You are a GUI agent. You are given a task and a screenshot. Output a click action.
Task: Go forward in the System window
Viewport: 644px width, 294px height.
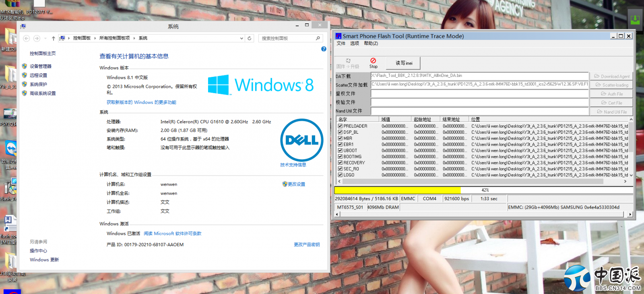(x=37, y=38)
